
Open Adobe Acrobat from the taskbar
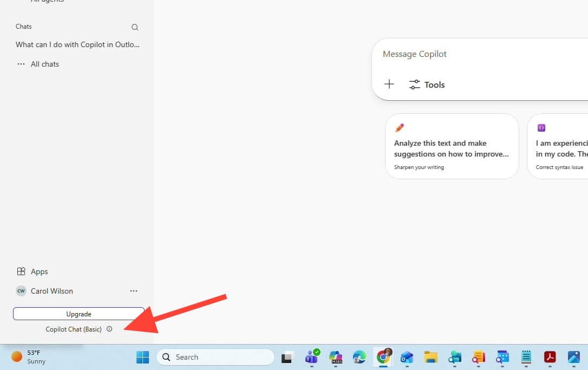point(550,358)
